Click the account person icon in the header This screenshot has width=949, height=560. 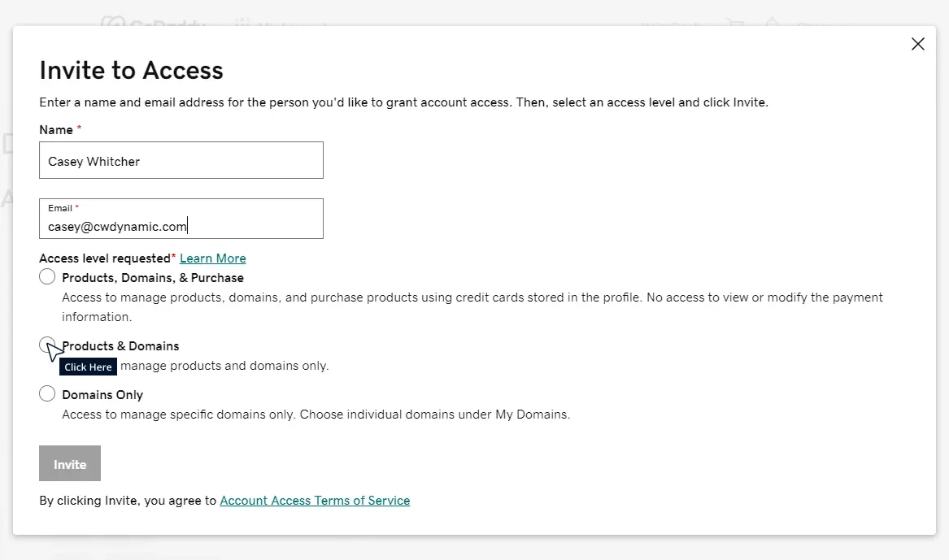(807, 23)
